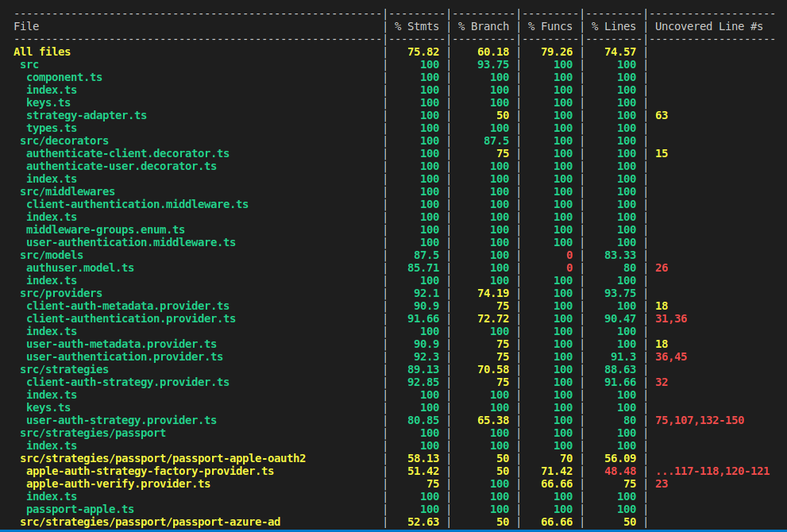Click the branch value 65.38
The height and width of the screenshot is (532, 787).
(493, 421)
